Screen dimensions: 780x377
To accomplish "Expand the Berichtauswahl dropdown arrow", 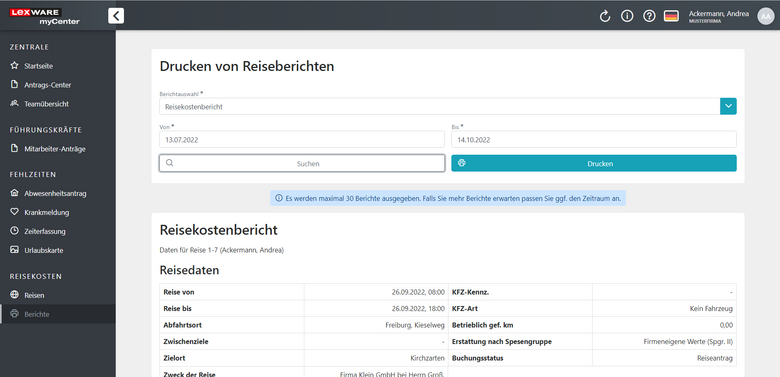I will pyautogui.click(x=728, y=106).
